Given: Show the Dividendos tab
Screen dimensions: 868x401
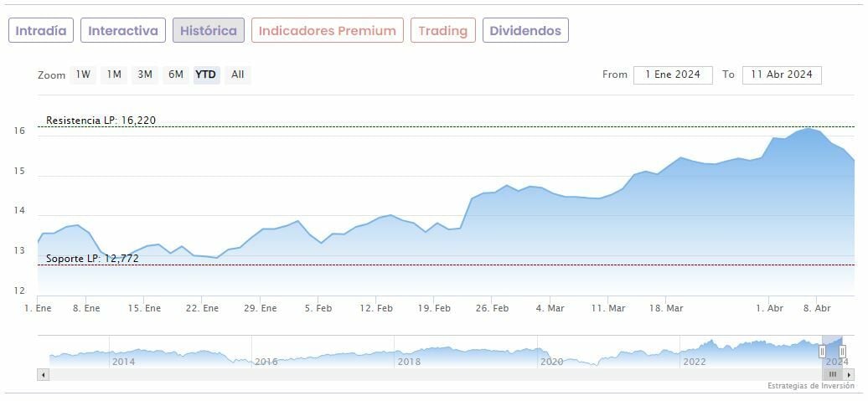Looking at the screenshot, I should tap(525, 31).
